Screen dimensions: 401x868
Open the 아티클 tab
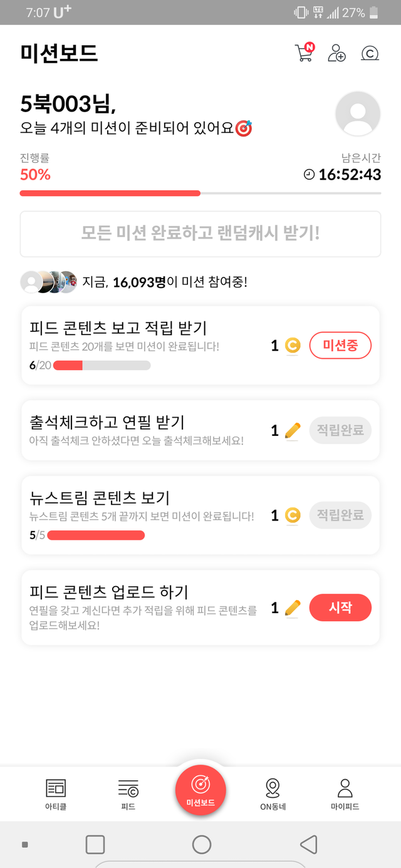point(56,794)
